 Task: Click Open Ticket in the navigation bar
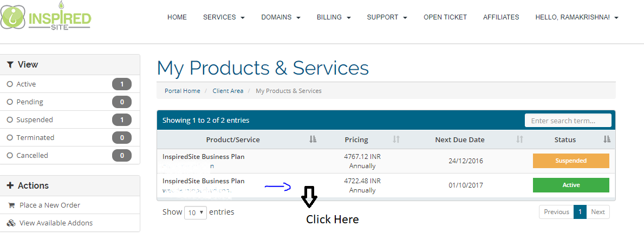pos(445,17)
